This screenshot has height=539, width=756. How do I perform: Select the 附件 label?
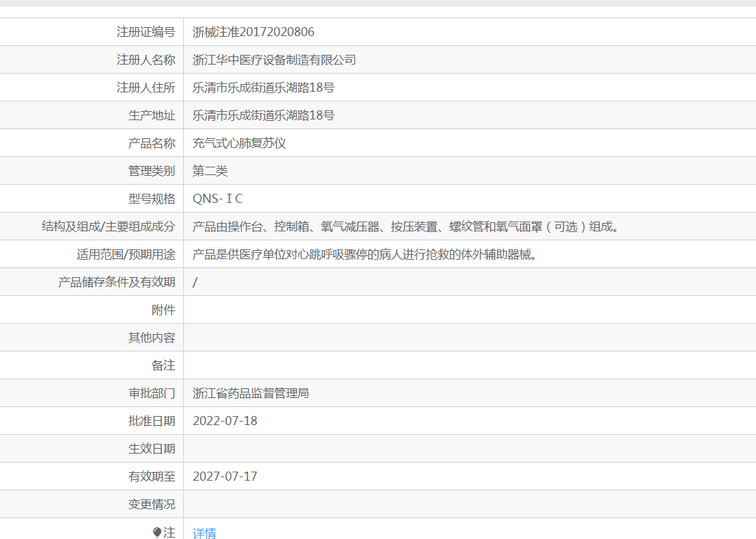coord(163,310)
